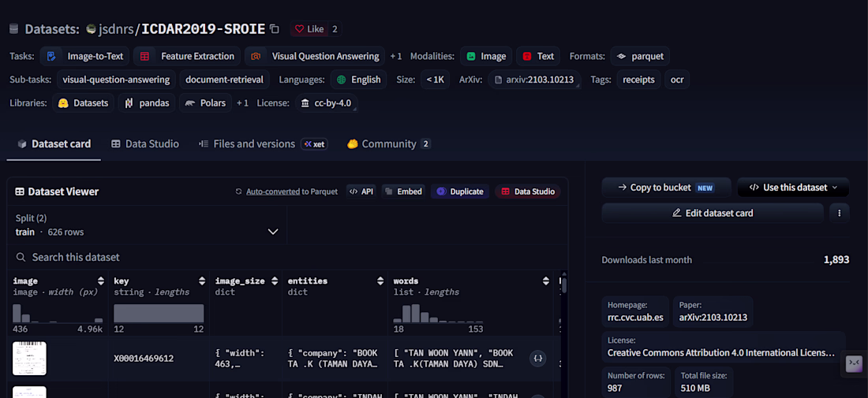Screen dimensions: 868x398
Task: Open the arxiv:2103.10213 tag menu
Action: point(535,80)
